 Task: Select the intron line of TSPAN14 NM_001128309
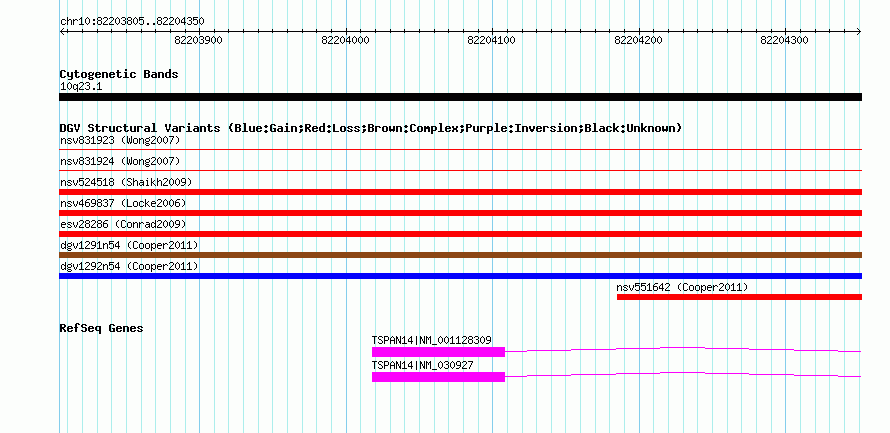(683, 350)
